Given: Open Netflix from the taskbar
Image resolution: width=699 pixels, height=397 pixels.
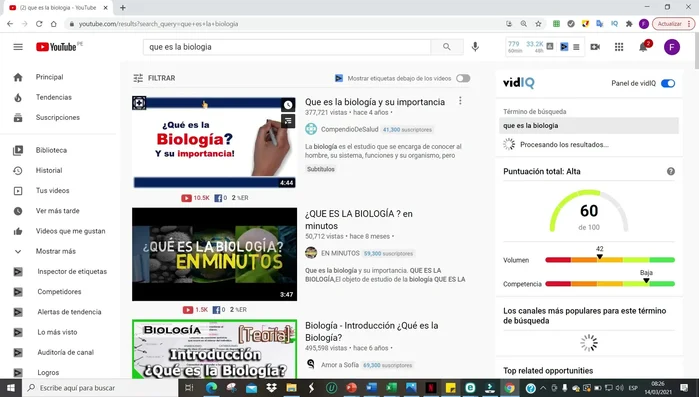Looking at the screenshot, I should point(431,388).
